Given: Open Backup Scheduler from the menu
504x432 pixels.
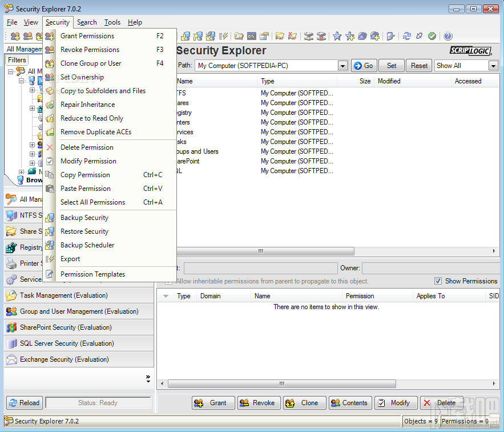Looking at the screenshot, I should tap(110, 245).
